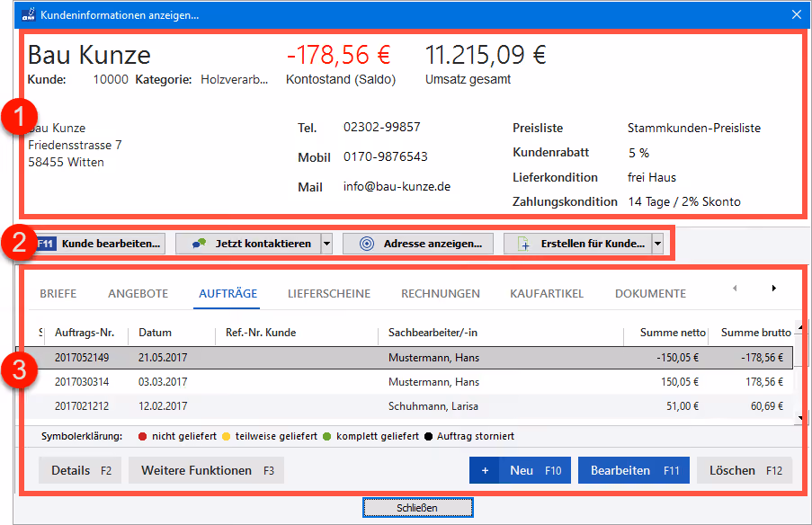Viewport: 812px width, 525px height.
Task: Open Weitere Funktionen F3
Action: pyautogui.click(x=206, y=471)
